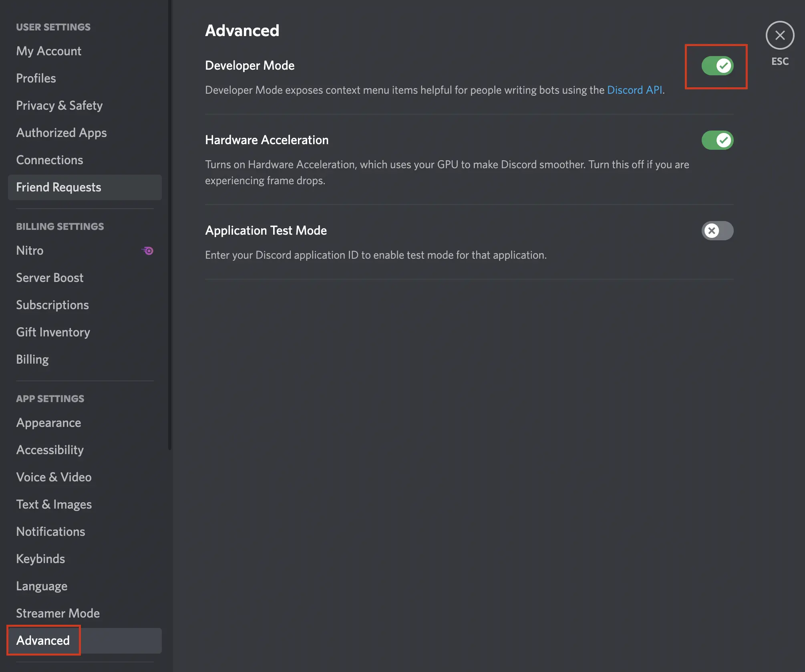This screenshot has width=805, height=672.
Task: View the Authorized Apps page
Action: pyautogui.click(x=61, y=133)
